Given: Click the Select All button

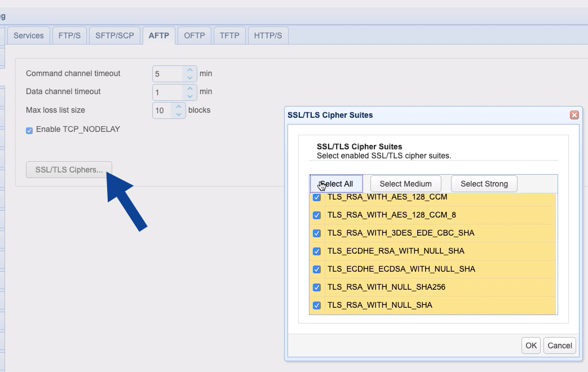Looking at the screenshot, I should (337, 184).
